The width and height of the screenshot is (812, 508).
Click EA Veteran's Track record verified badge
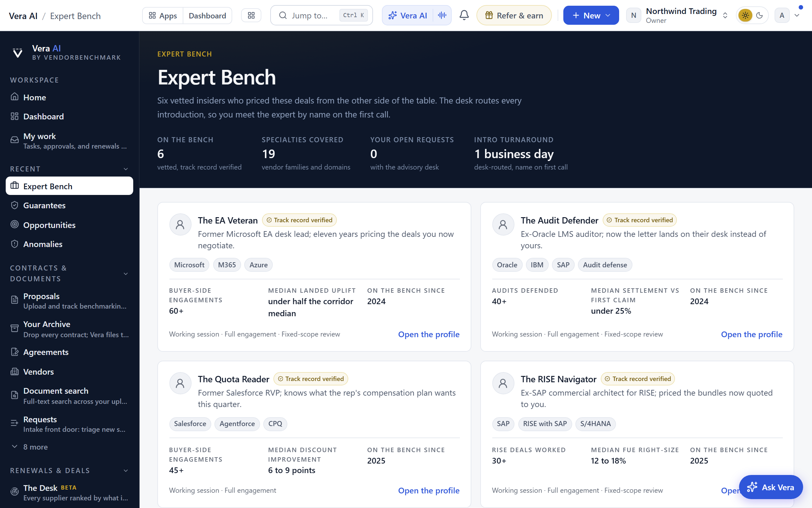coord(299,220)
